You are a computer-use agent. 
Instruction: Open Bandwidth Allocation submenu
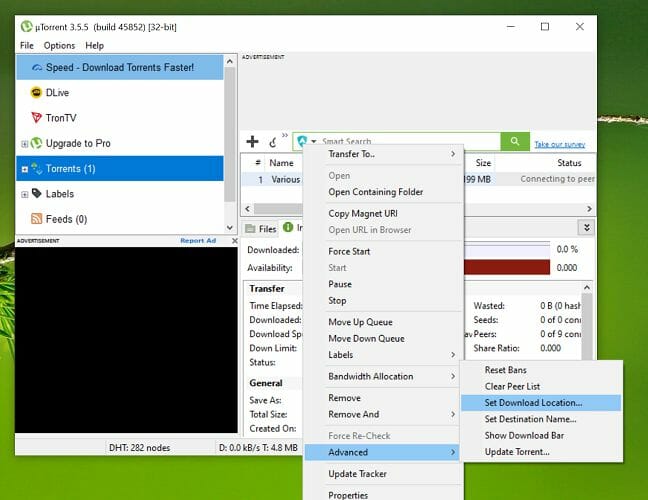pos(382,376)
